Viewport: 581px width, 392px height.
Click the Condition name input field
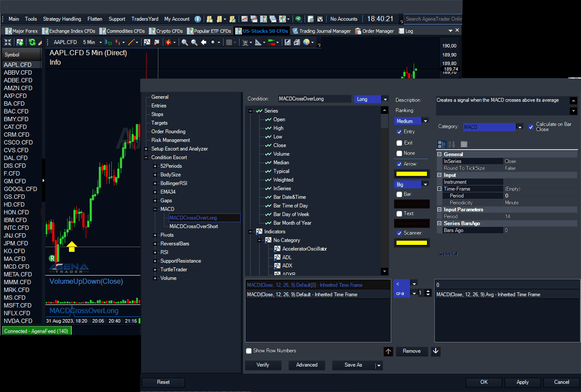point(314,99)
